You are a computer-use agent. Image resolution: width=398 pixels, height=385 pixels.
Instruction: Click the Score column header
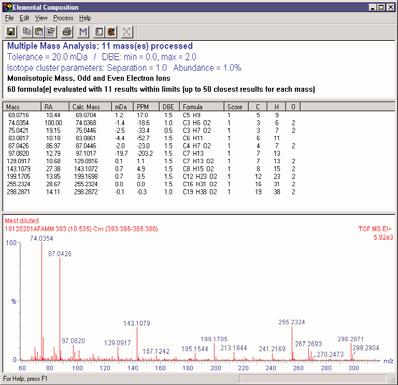pos(236,107)
